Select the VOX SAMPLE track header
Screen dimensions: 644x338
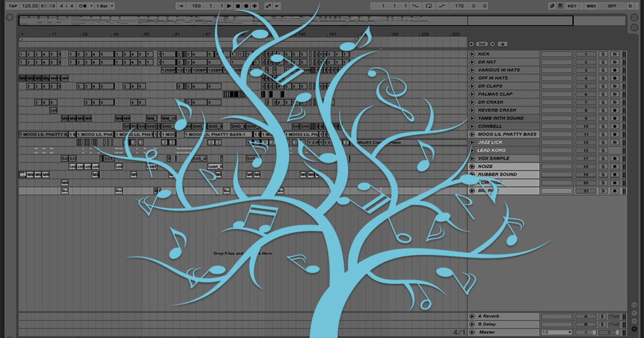pos(504,159)
